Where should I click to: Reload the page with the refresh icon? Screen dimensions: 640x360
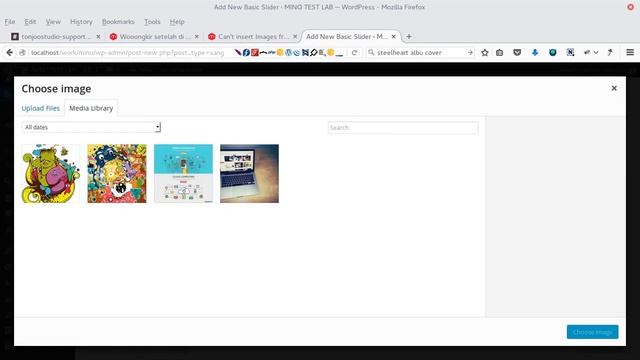point(354,53)
